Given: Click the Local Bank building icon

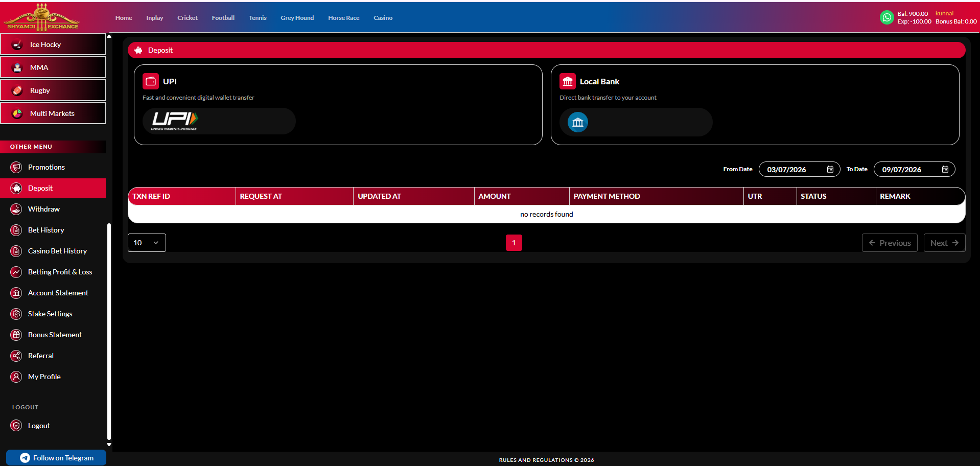Looking at the screenshot, I should [568, 81].
